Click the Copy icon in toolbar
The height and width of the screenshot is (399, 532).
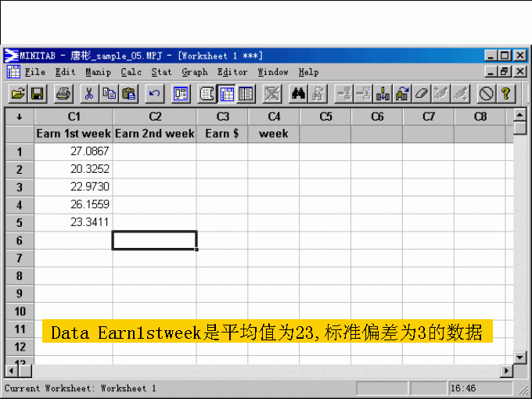(110, 94)
